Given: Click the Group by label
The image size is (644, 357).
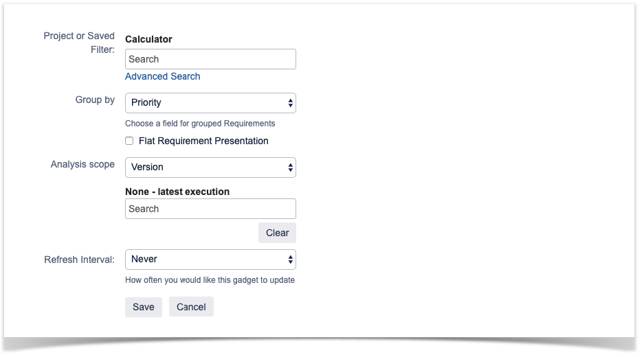Looking at the screenshot, I should (x=95, y=100).
